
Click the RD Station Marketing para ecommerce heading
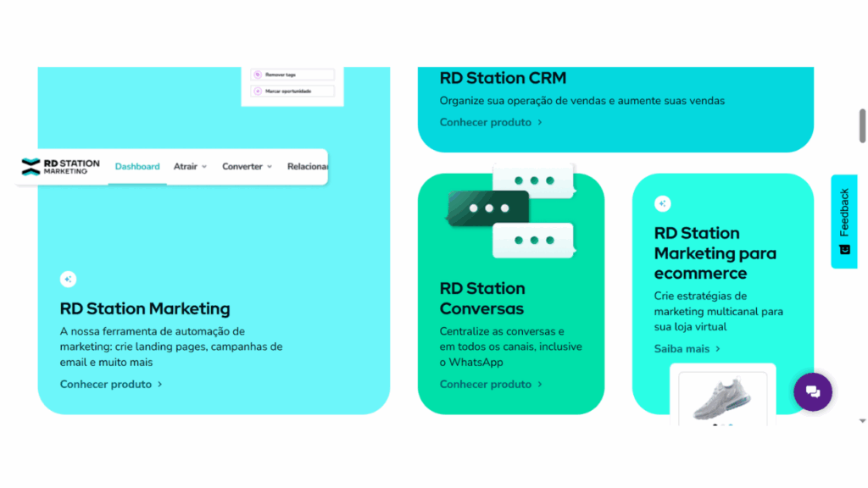715,253
